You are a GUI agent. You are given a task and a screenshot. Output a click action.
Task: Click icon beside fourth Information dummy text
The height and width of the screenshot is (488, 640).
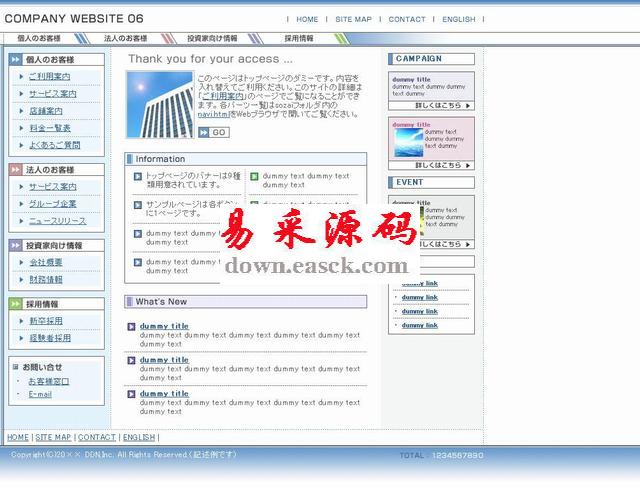[138, 262]
